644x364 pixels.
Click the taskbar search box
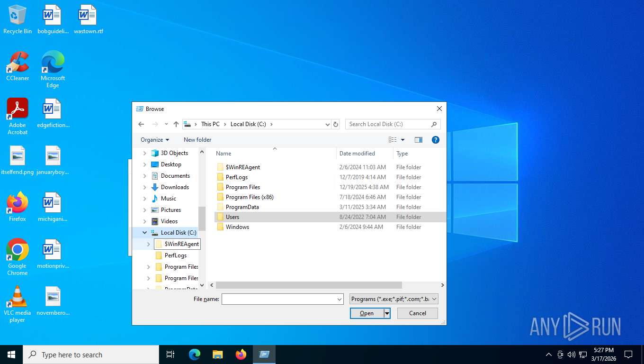91,355
